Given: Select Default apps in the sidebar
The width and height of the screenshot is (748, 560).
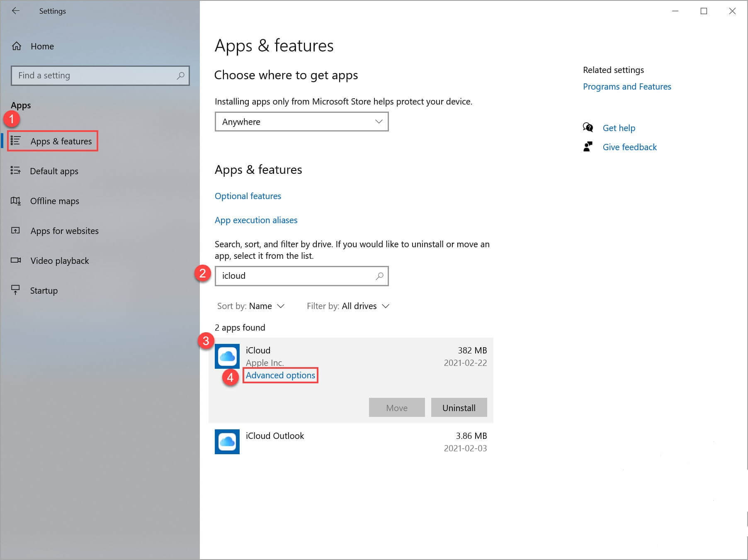Looking at the screenshot, I should point(54,171).
